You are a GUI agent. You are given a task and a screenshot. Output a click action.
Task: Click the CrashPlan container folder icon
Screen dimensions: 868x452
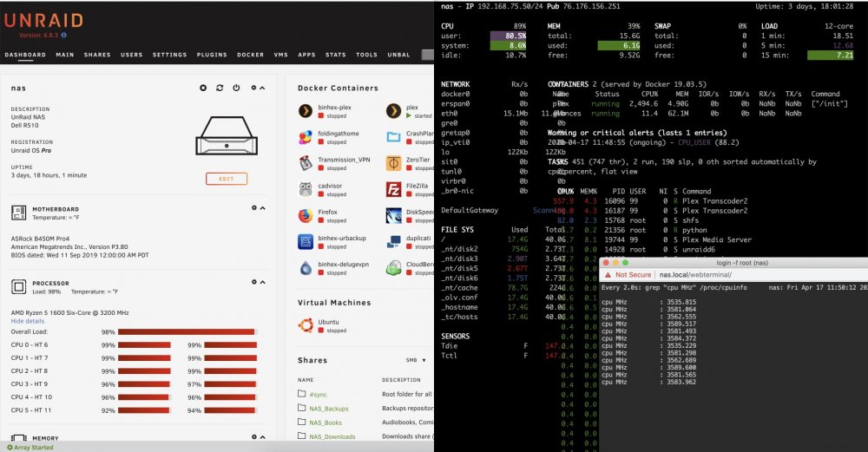[x=393, y=137]
